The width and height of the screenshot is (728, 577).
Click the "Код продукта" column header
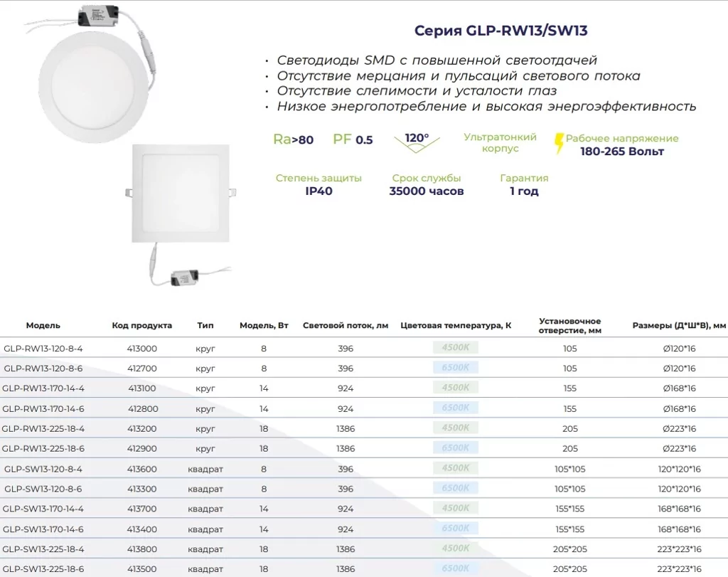(142, 325)
